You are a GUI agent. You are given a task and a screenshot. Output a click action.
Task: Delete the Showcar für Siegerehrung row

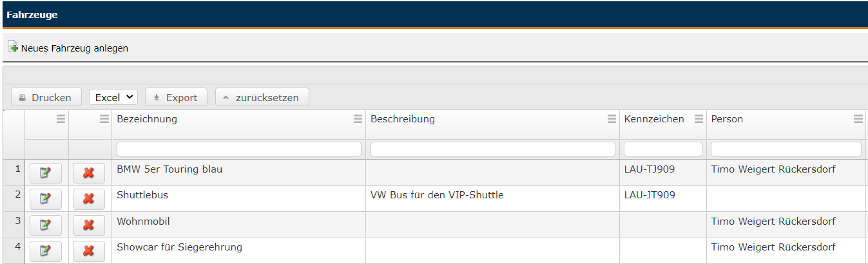(x=89, y=250)
